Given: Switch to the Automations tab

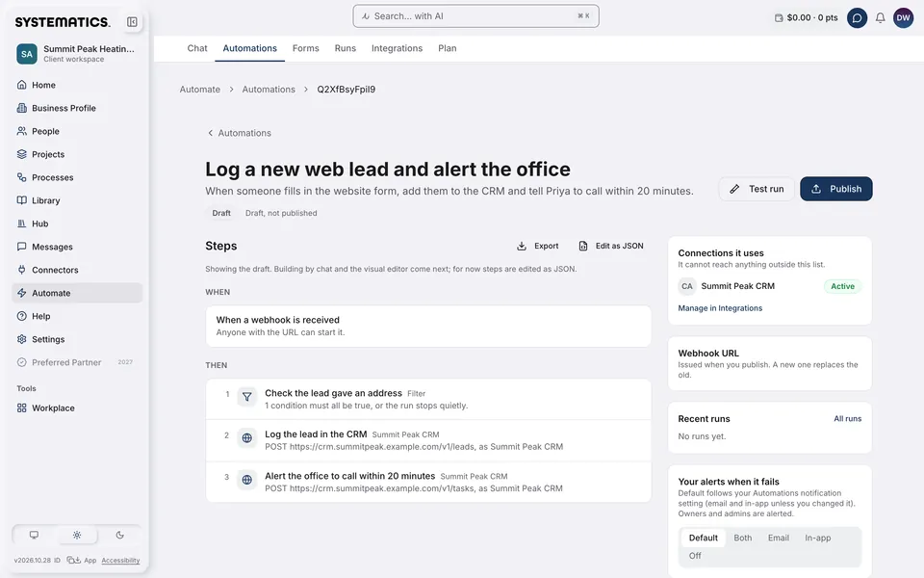Looking at the screenshot, I should coord(250,48).
